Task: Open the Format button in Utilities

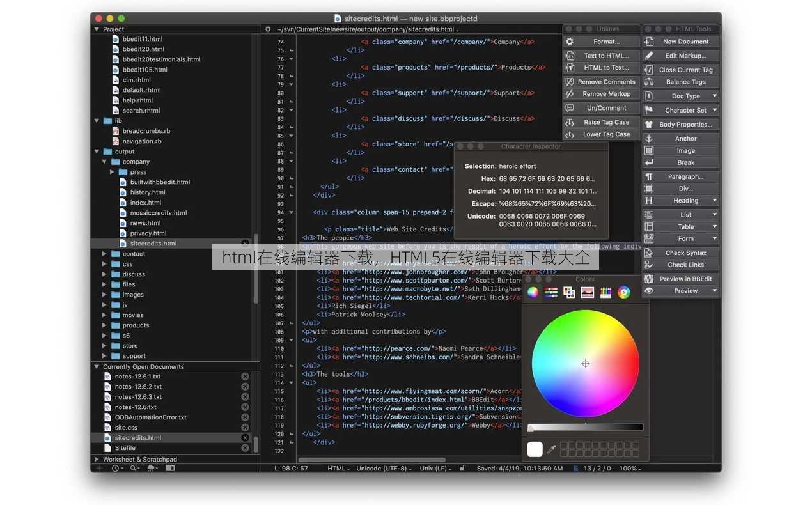Action: pos(601,42)
